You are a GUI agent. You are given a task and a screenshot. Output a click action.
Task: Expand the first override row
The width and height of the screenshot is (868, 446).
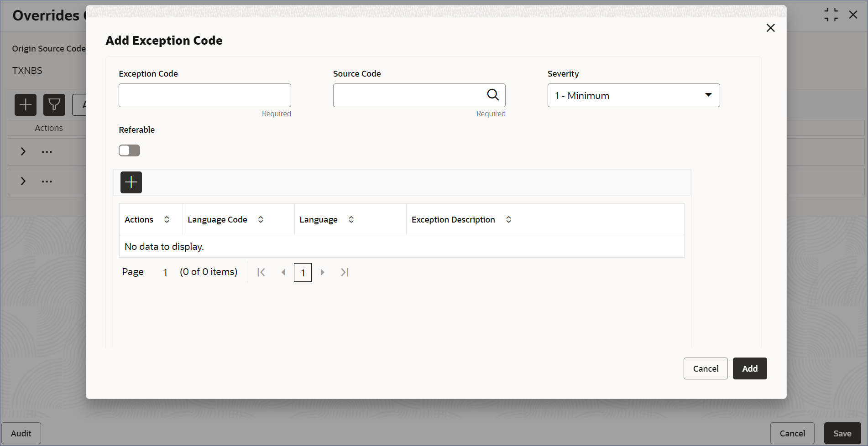[x=23, y=151]
